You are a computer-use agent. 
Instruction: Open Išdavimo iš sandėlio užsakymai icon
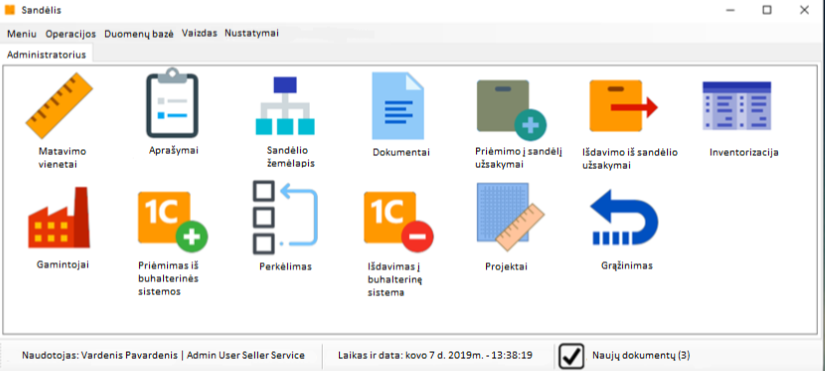(x=623, y=106)
